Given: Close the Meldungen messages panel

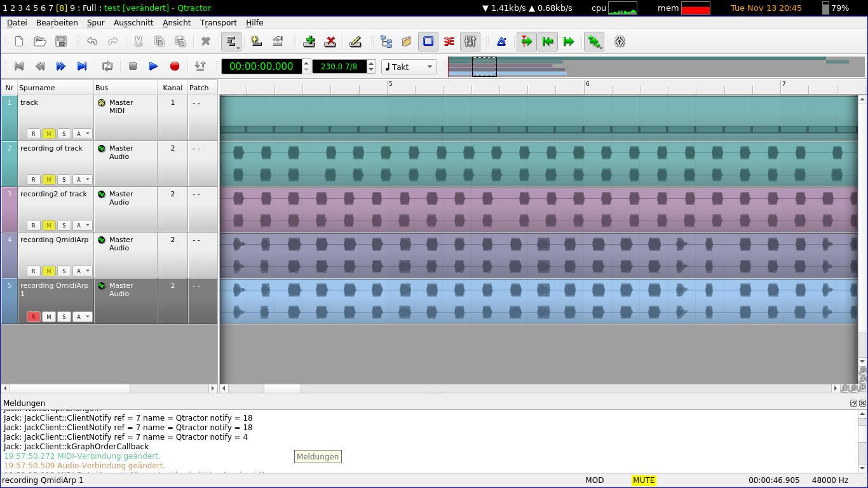Looking at the screenshot, I should (x=863, y=403).
